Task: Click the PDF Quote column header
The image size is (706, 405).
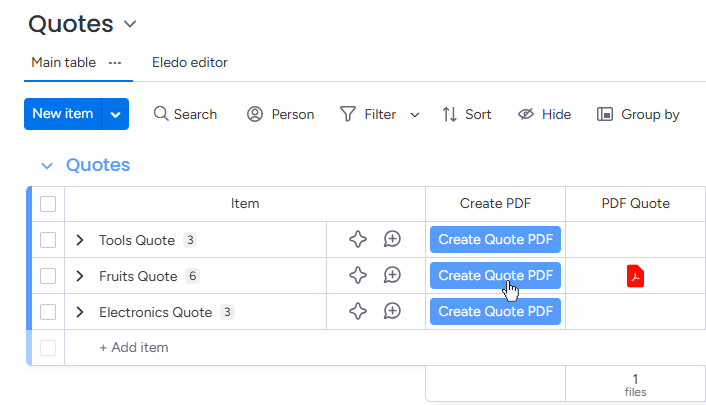Action: point(635,204)
